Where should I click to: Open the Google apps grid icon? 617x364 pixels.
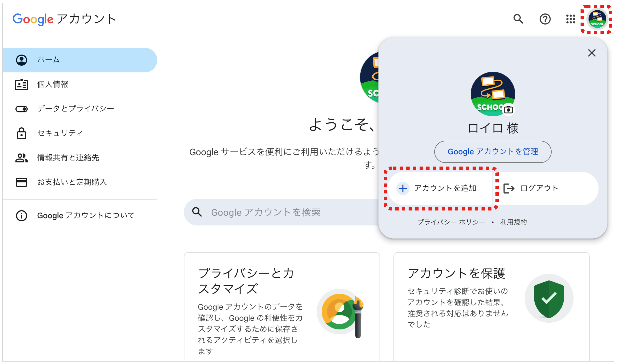(x=570, y=19)
